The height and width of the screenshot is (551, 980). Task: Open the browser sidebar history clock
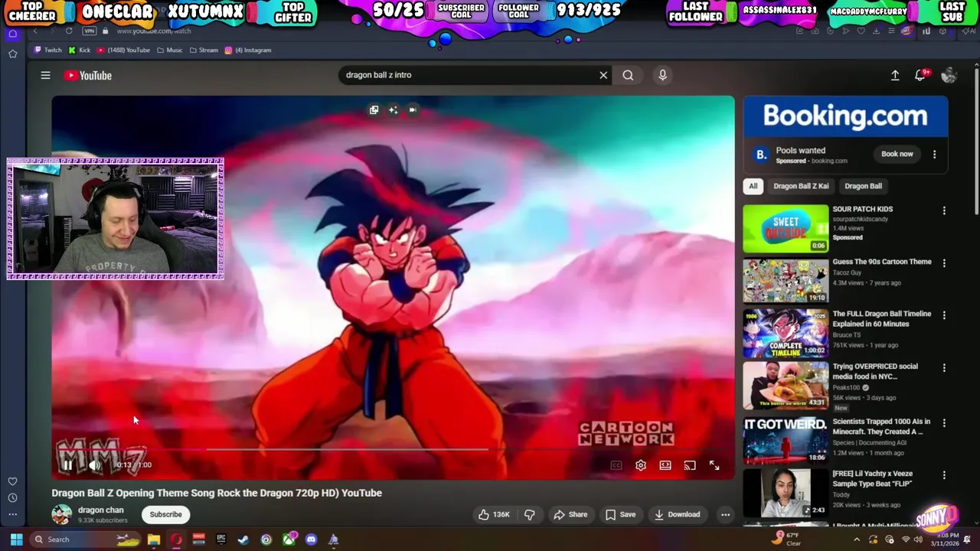(x=12, y=497)
